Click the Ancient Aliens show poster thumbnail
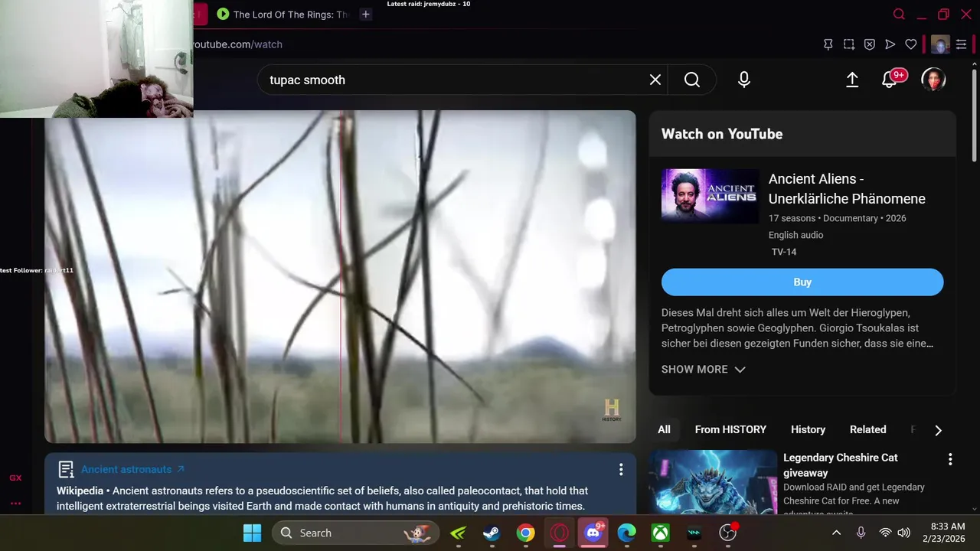The image size is (980, 551). (710, 197)
